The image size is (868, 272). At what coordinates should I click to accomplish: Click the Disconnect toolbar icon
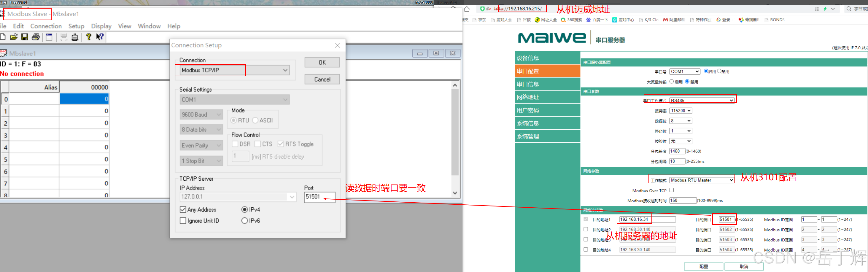pyautogui.click(x=75, y=37)
